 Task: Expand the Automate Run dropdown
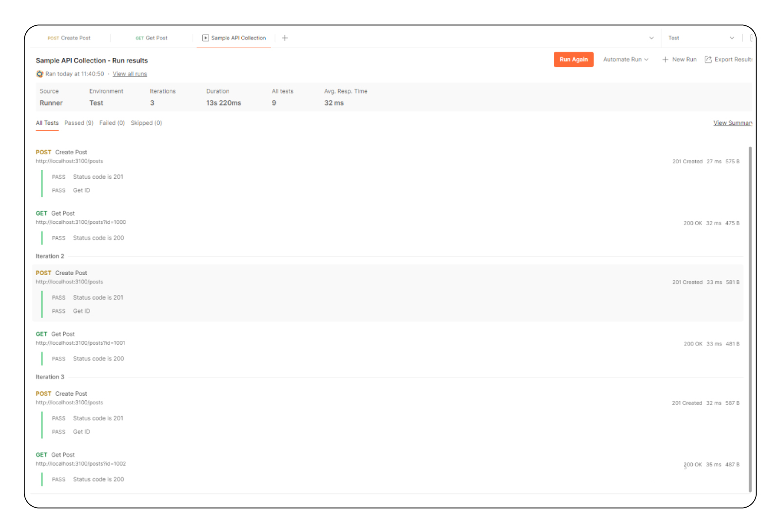pyautogui.click(x=625, y=59)
